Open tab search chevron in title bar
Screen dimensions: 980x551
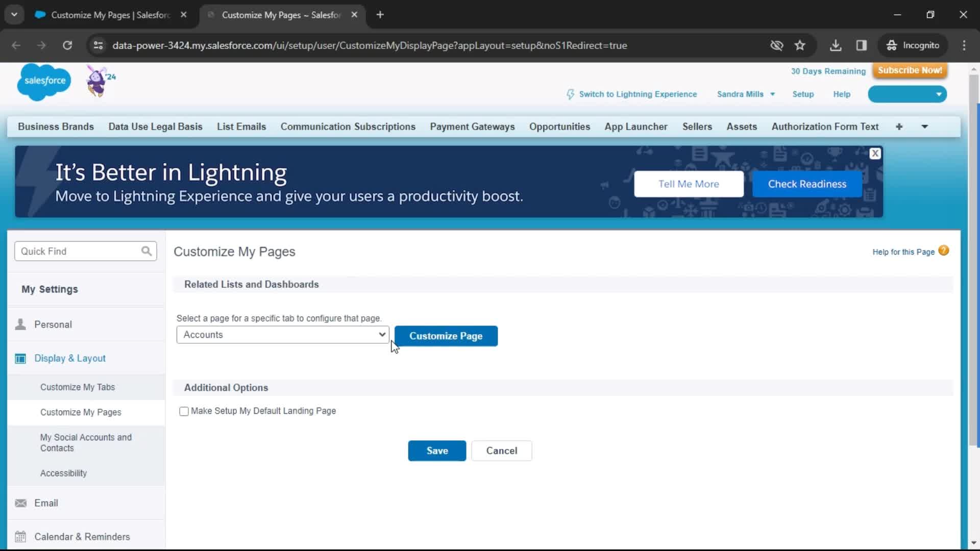tap(14, 15)
